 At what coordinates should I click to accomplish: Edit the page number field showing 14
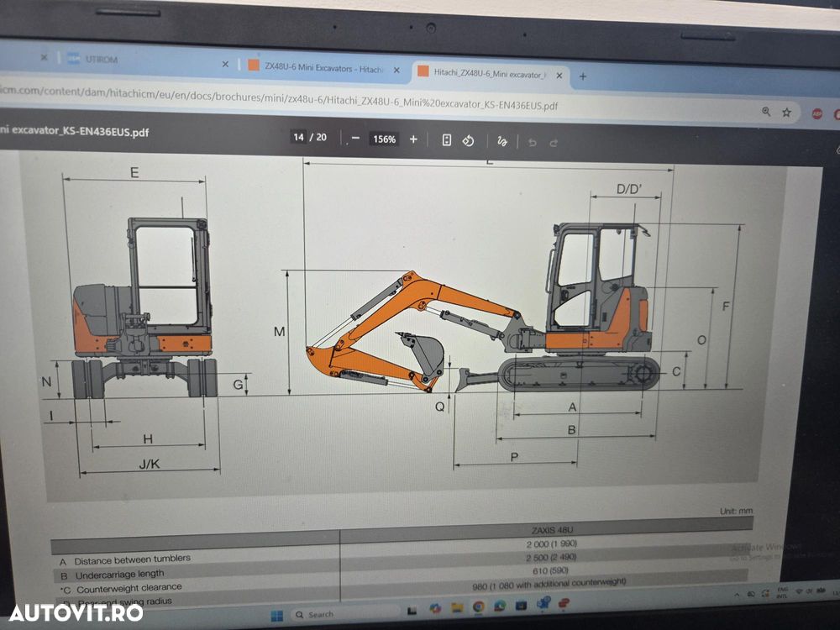pyautogui.click(x=298, y=137)
